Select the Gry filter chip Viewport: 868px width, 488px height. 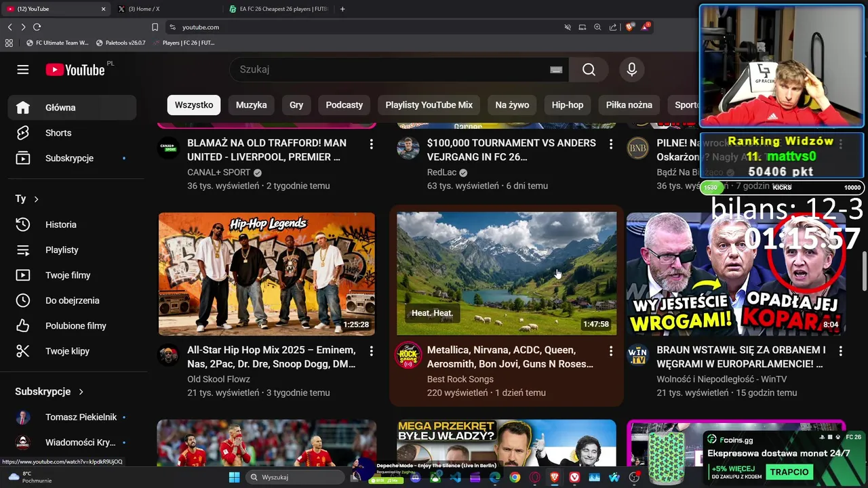point(296,105)
